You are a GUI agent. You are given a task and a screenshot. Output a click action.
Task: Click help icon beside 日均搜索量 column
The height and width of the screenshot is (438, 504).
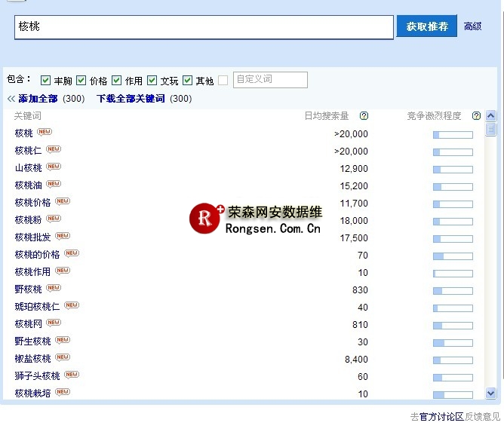364,116
